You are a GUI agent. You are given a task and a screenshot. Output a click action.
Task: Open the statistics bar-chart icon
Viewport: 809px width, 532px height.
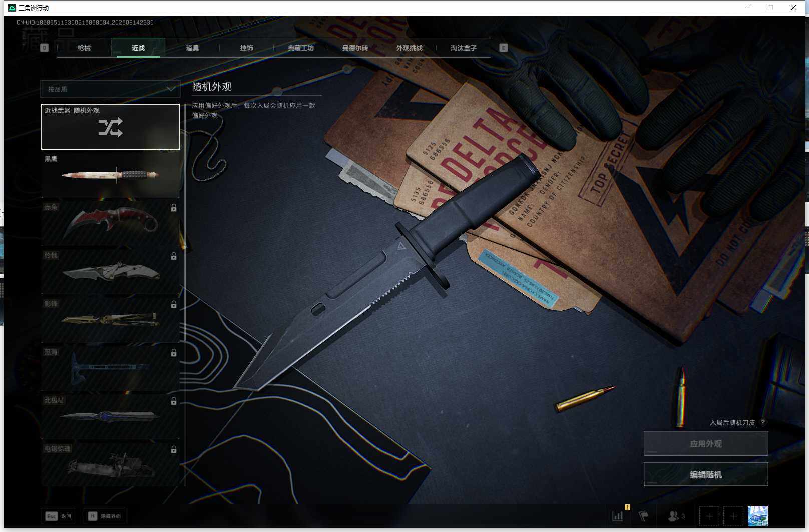[618, 516]
